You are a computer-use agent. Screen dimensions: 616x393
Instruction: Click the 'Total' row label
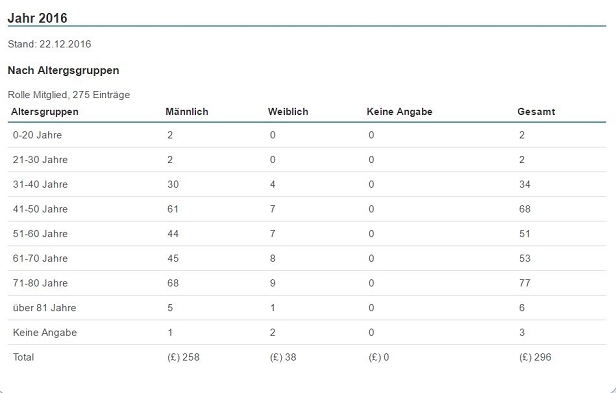(x=24, y=357)
